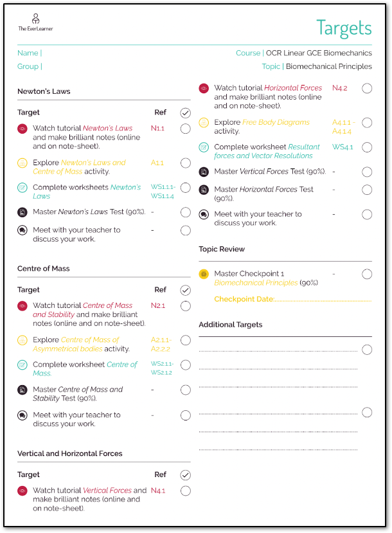
Task: Click yellow explore icon beside Centre of Mass activity
Action: pos(22,340)
